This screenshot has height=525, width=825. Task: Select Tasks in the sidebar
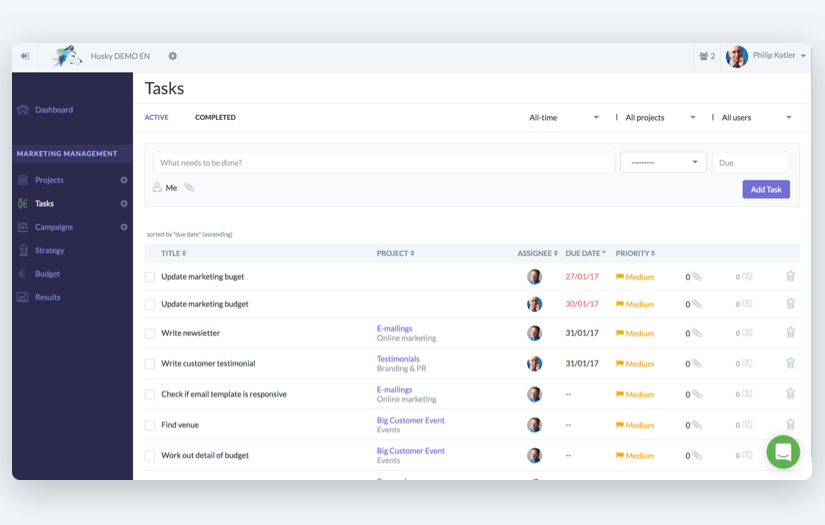(44, 204)
